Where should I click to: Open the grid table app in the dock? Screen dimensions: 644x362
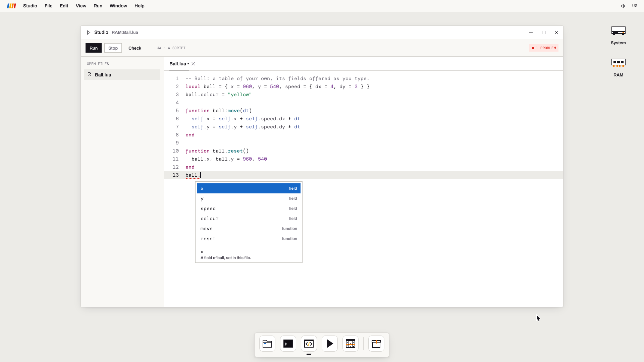[x=351, y=344]
